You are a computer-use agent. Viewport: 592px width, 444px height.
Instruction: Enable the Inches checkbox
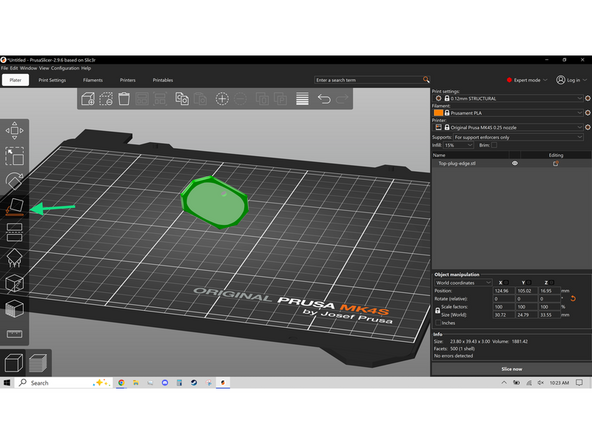(438, 323)
